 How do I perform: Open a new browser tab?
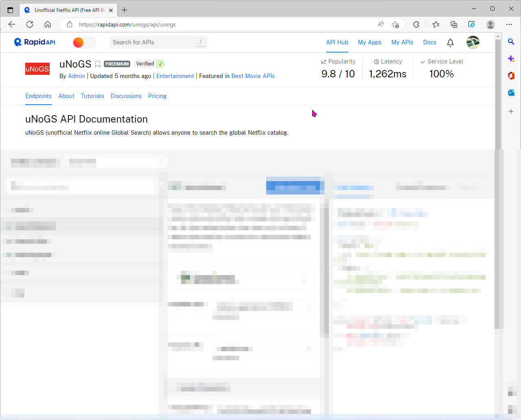coord(125,10)
